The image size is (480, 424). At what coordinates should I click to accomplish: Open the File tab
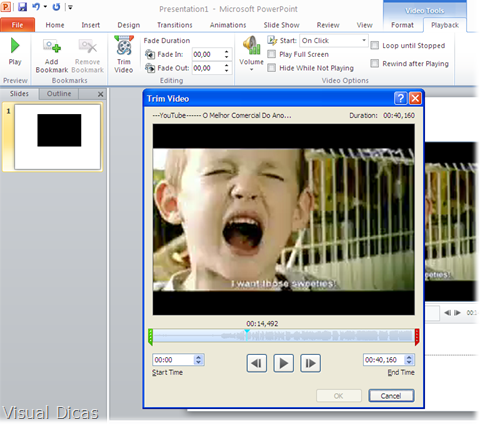click(17, 25)
